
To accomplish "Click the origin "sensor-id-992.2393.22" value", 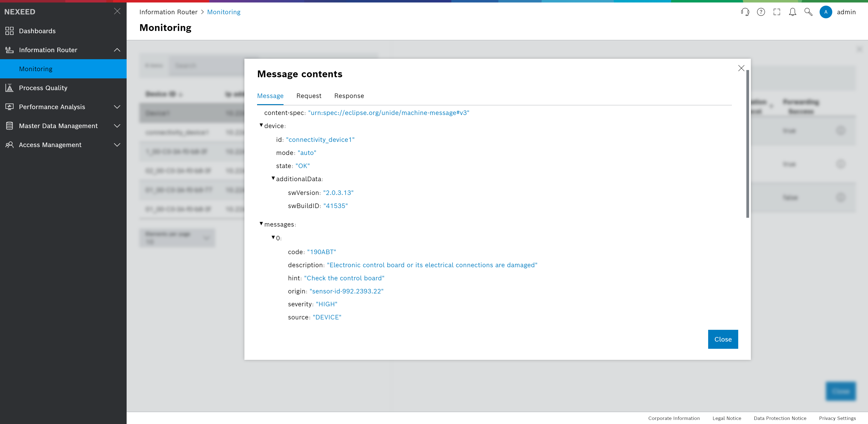I will pos(347,291).
